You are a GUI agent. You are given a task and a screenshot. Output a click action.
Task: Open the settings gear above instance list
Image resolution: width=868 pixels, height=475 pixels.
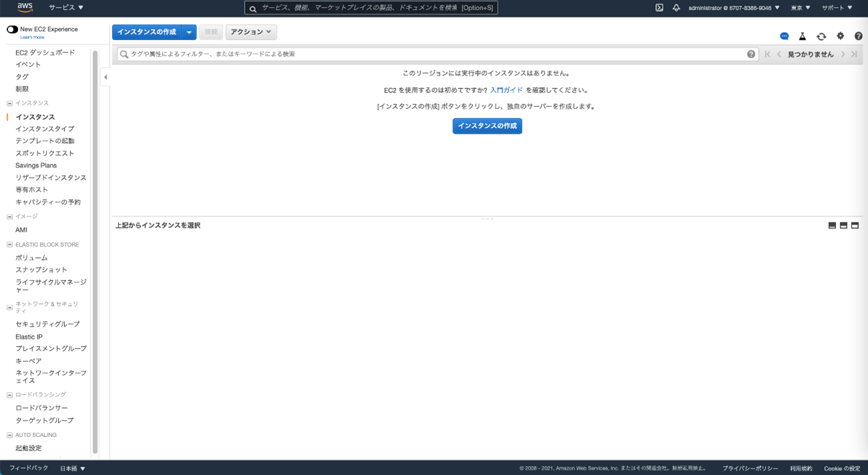click(x=840, y=36)
